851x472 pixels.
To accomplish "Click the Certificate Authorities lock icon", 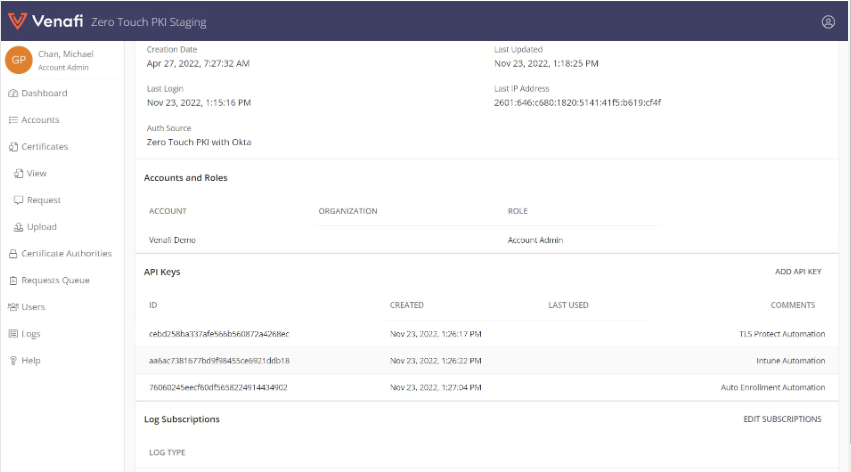I will pos(13,254).
